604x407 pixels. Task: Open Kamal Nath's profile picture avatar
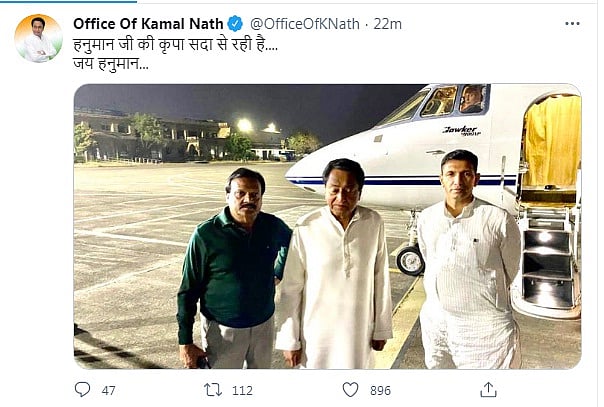click(x=37, y=38)
